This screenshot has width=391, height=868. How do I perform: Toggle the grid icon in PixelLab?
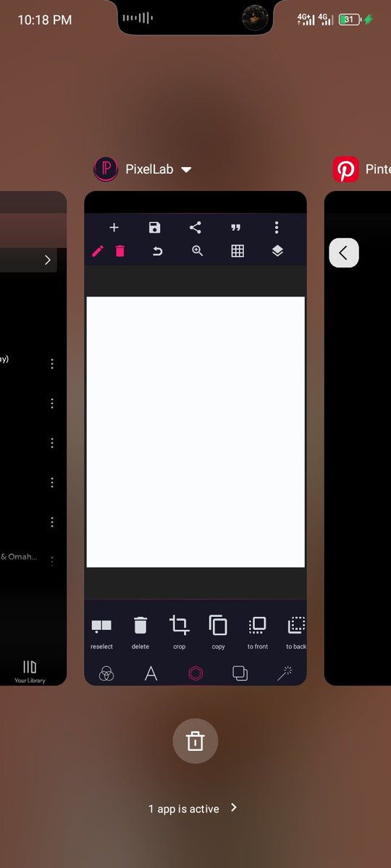pyautogui.click(x=237, y=251)
